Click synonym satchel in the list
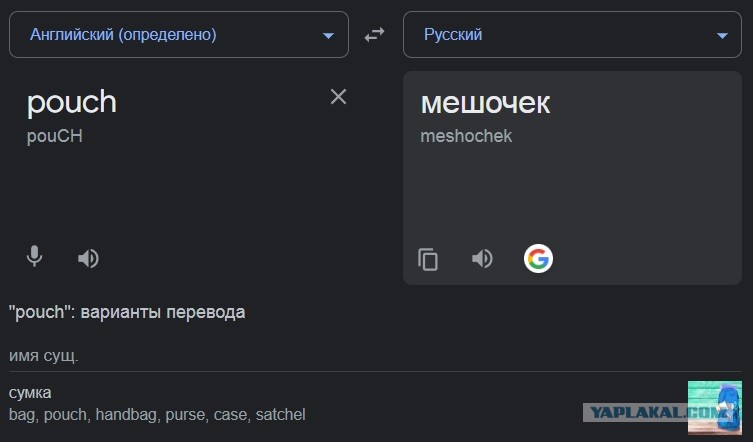Screen dimensions: 753x442 click(x=280, y=414)
